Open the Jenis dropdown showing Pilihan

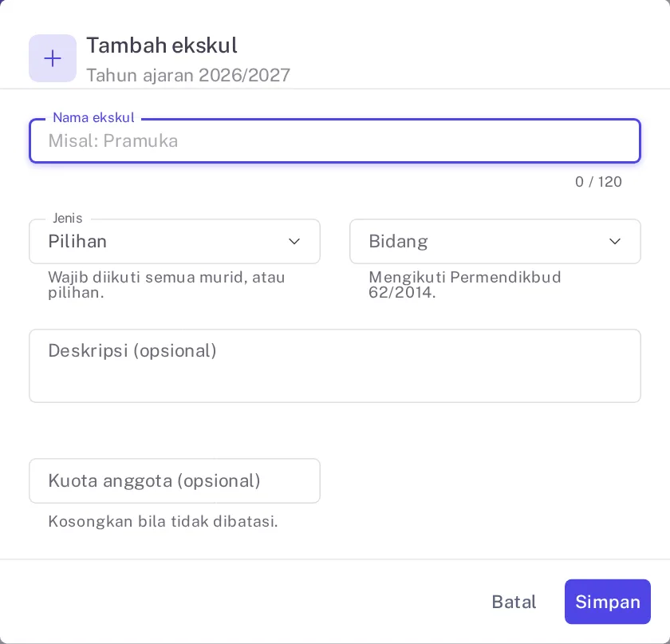tap(175, 241)
